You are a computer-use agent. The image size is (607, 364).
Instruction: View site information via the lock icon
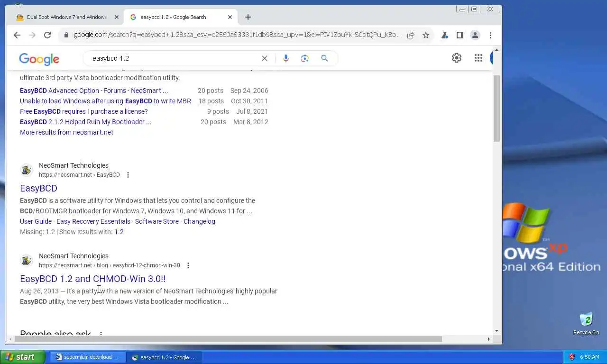click(66, 35)
